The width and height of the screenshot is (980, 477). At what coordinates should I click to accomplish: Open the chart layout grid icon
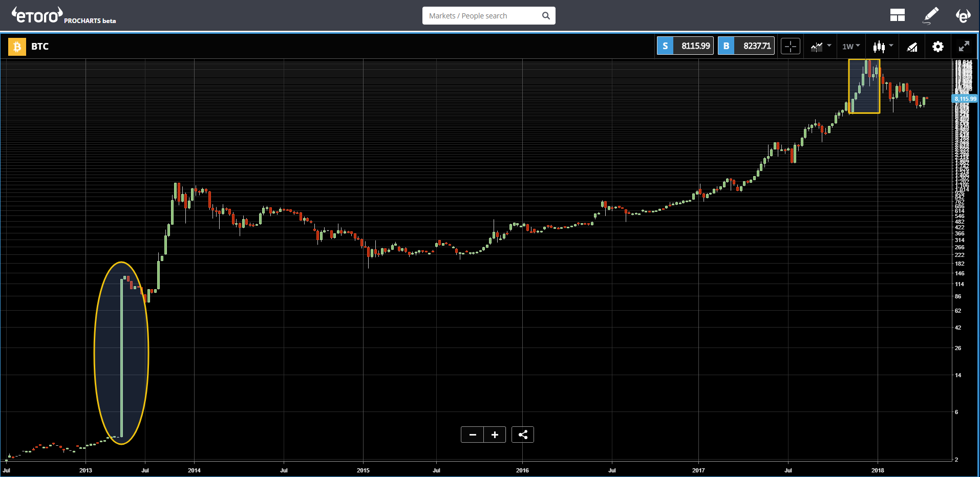[897, 15]
